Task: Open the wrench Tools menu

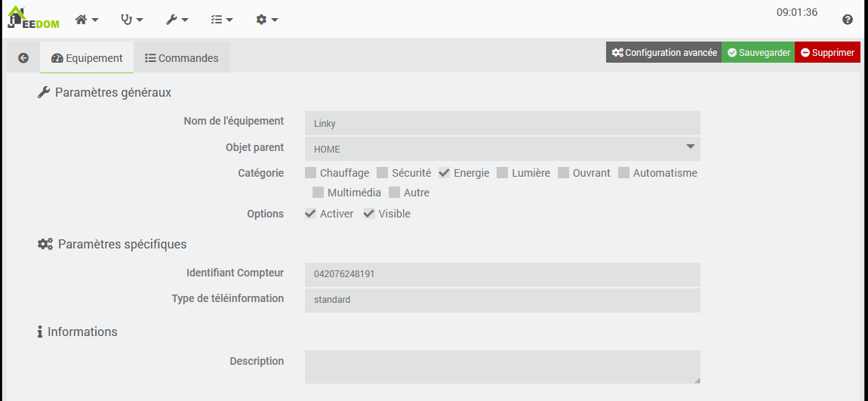Action: [177, 20]
